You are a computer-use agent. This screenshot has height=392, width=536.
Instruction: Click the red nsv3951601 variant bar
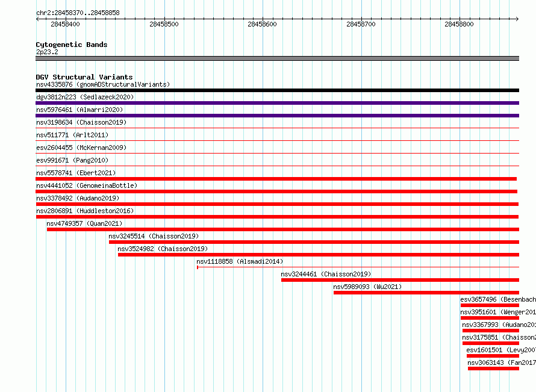click(490, 318)
